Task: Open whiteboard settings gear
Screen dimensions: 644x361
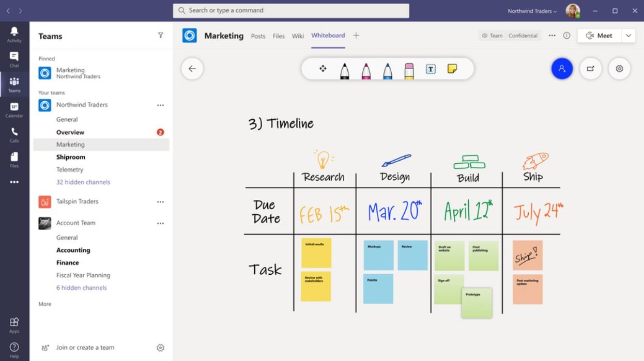Action: tap(619, 69)
